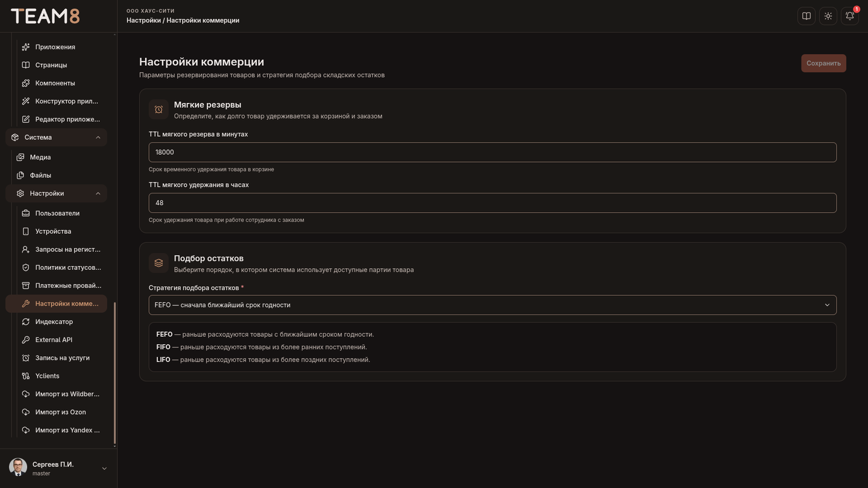This screenshot has height=488, width=868.
Task: Click the Настройки gear icon in sidebar
Action: click(x=20, y=193)
